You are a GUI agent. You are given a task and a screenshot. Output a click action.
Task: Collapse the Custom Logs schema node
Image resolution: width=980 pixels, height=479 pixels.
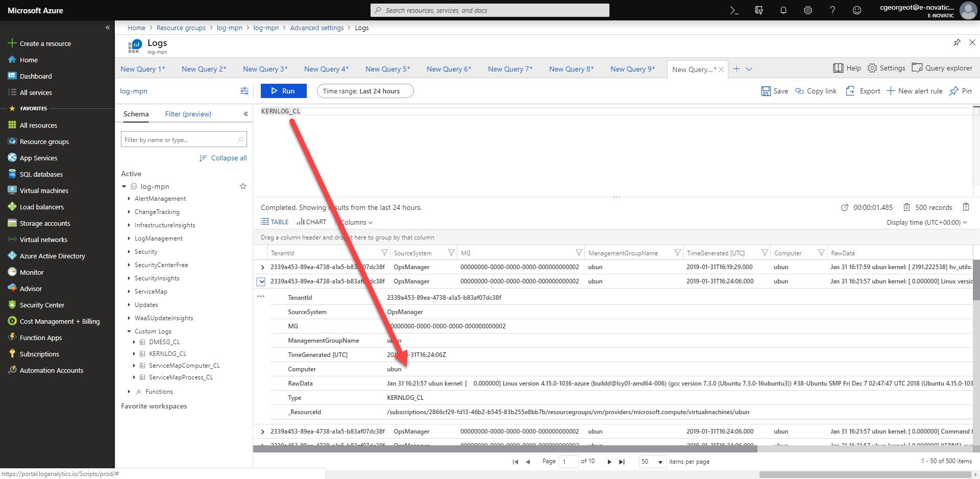pos(129,331)
